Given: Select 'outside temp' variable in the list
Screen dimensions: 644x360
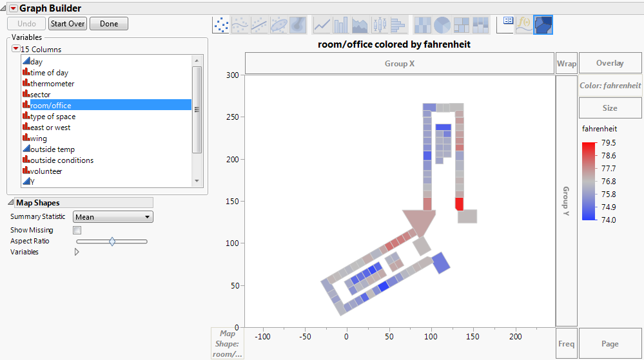Looking at the screenshot, I should (53, 149).
